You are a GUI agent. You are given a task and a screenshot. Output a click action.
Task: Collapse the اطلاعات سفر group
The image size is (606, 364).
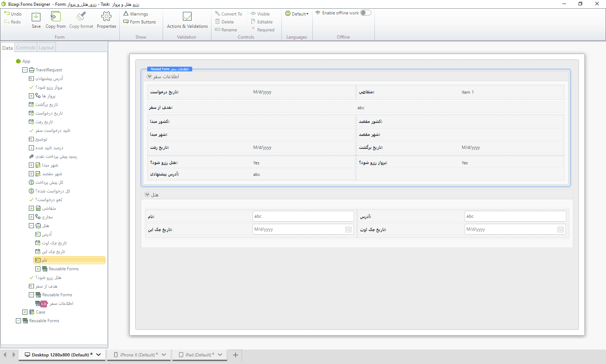point(149,76)
